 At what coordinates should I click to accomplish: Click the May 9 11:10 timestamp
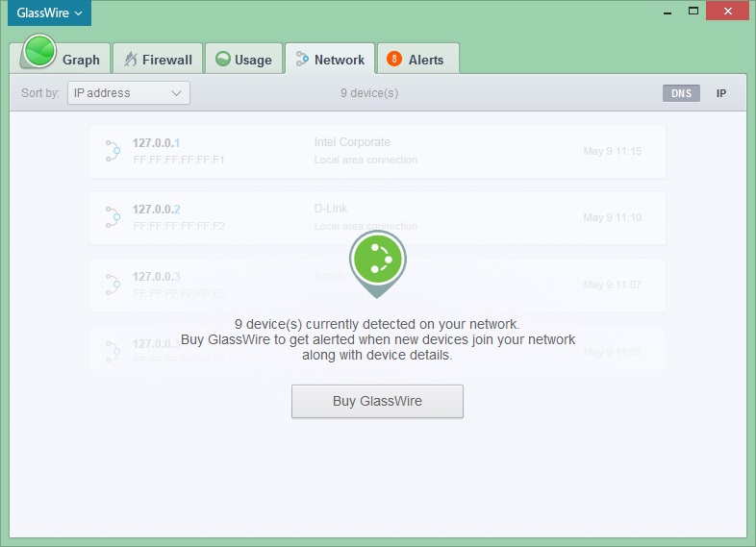click(613, 217)
